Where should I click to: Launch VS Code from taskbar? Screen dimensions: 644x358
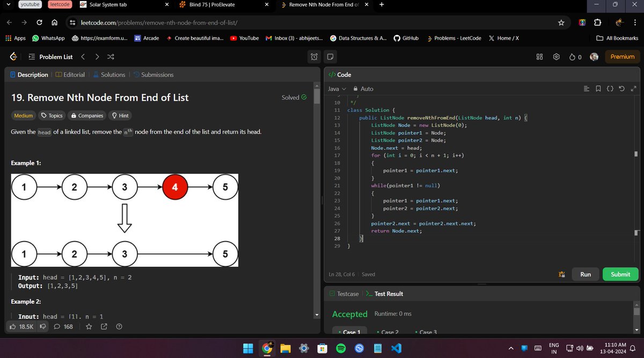point(397,348)
